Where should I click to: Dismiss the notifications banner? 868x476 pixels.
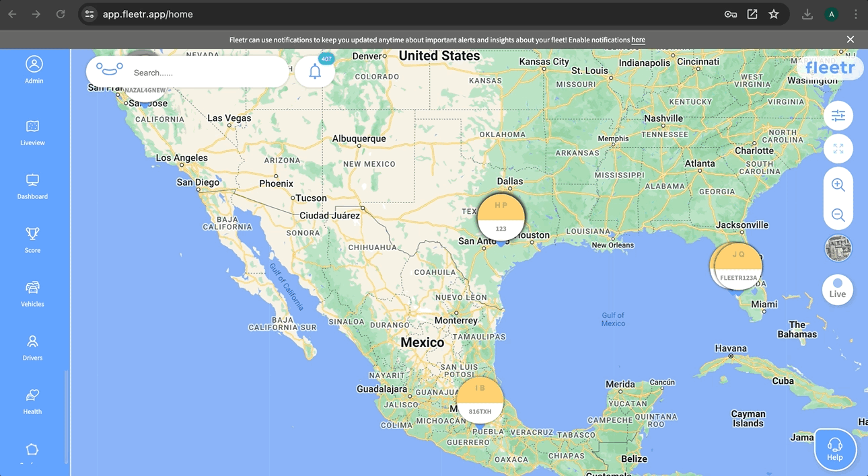point(851,40)
